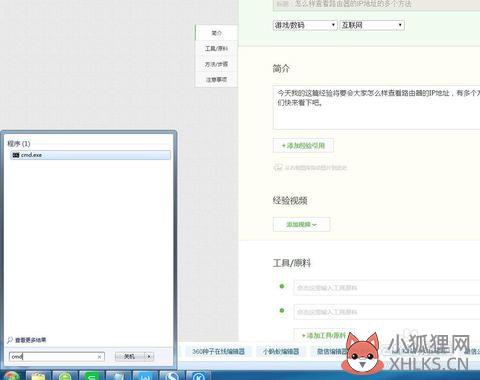Click the 关机 shutdown button
This screenshot has width=480, height=380.
point(130,357)
